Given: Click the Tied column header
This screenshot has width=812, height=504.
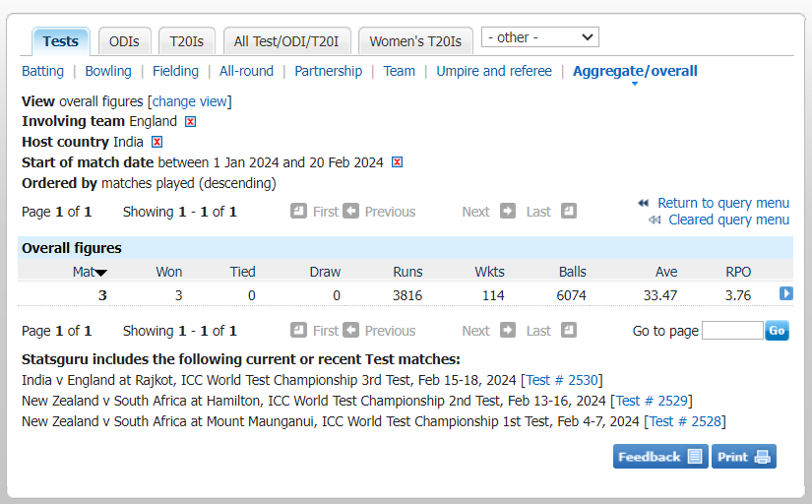Looking at the screenshot, I should (243, 272).
